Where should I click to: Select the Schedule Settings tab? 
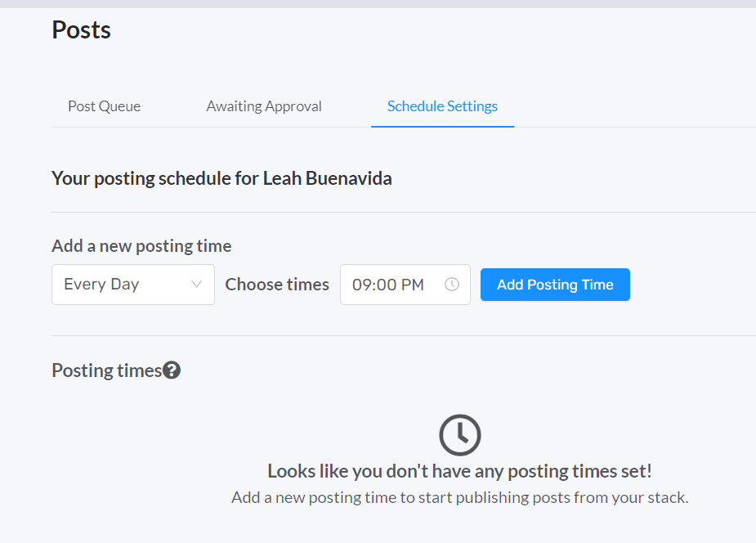[442, 106]
